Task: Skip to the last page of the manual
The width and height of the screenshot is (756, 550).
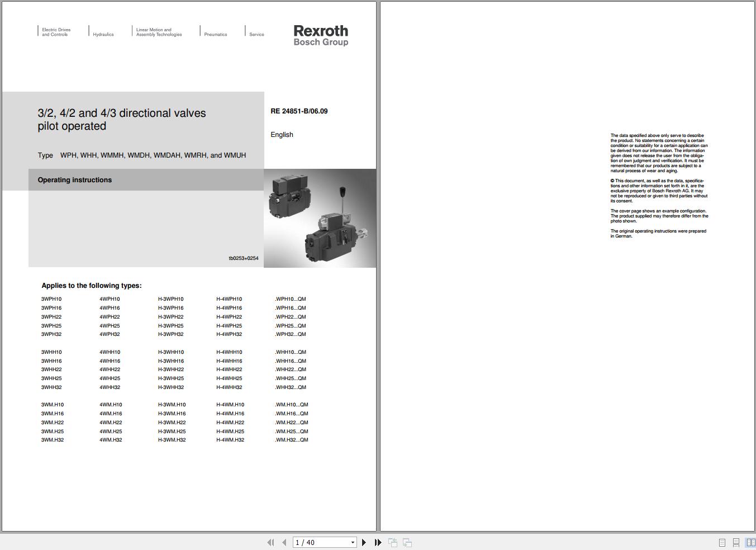Action: click(378, 542)
